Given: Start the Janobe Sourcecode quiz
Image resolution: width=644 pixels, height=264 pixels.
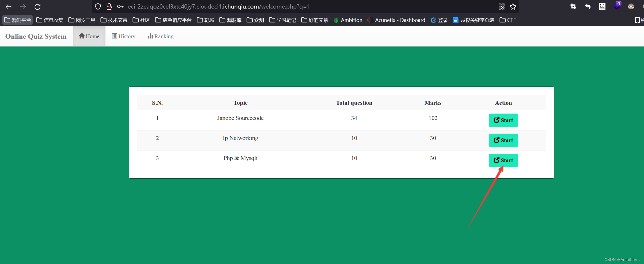Looking at the screenshot, I should pos(503,120).
